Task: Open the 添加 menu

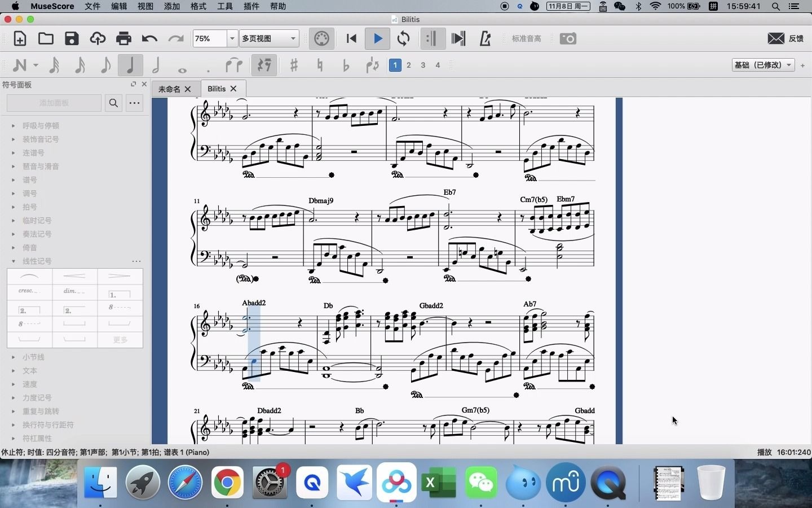Action: (172, 6)
